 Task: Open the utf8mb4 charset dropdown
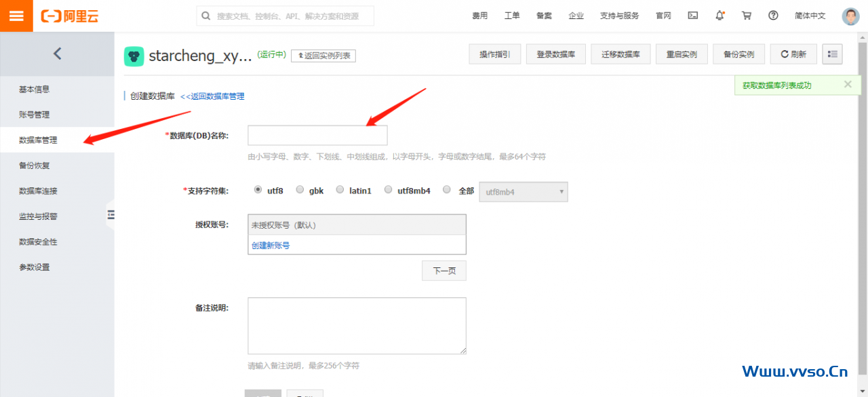523,192
